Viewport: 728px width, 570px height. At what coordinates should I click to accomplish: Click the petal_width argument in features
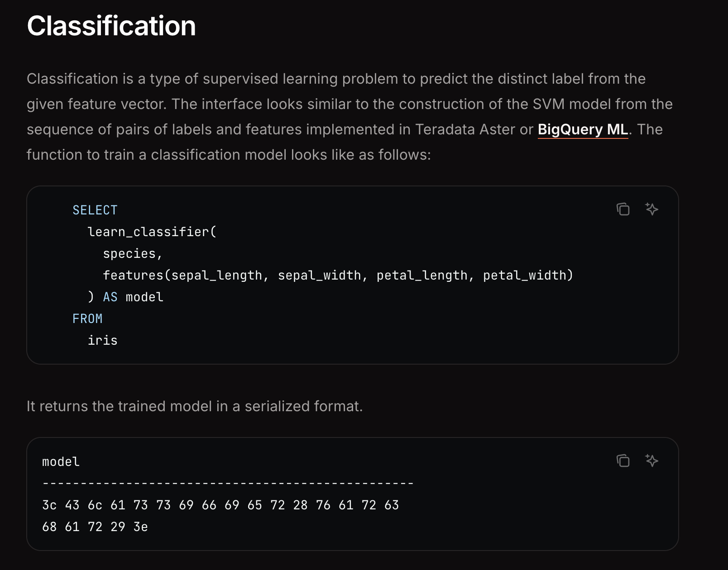[524, 275]
